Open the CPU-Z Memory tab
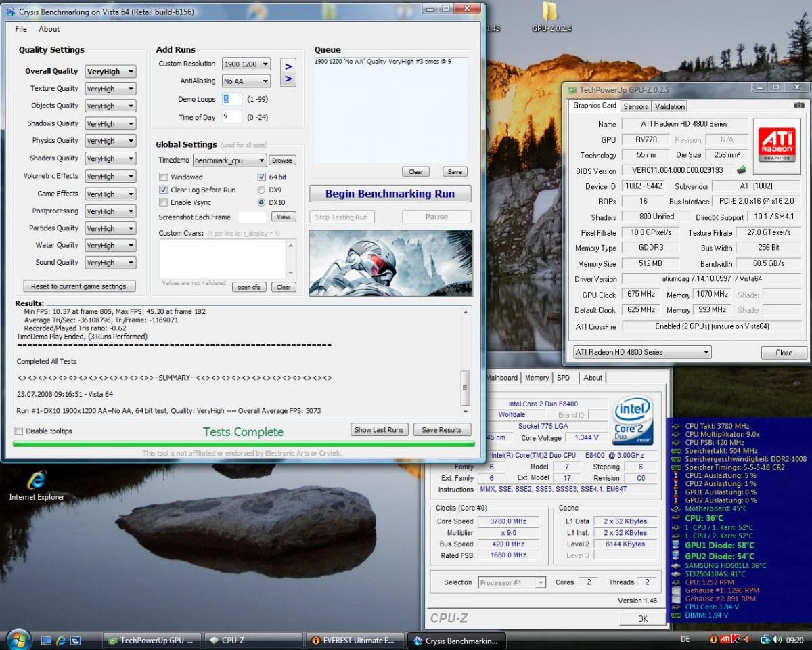Screen dimensions: 812x650 (537, 378)
